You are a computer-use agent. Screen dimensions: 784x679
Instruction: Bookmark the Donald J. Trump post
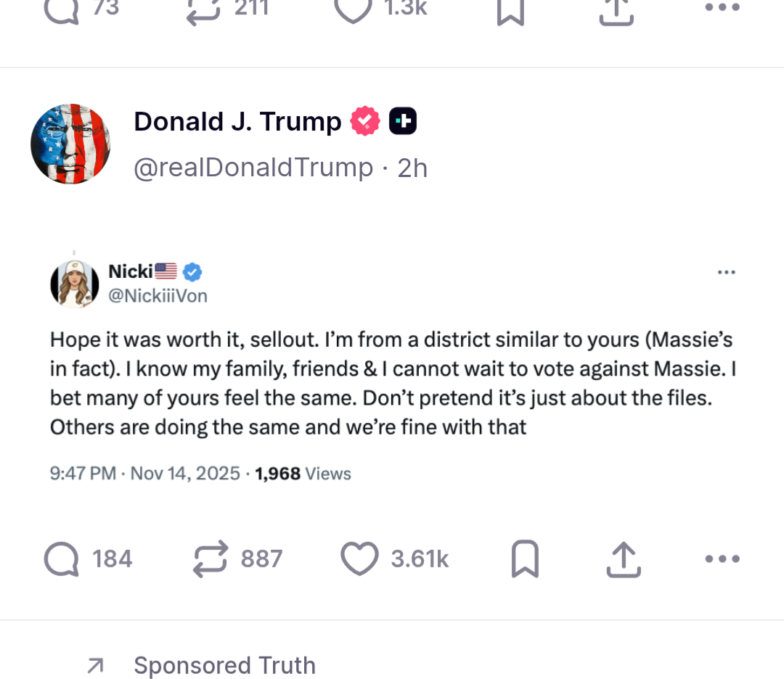click(x=525, y=559)
